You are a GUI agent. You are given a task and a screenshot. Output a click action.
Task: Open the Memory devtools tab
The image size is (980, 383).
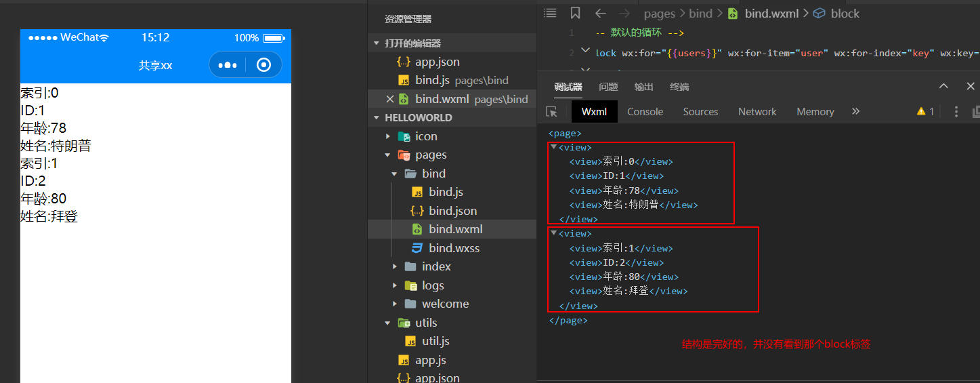(815, 111)
